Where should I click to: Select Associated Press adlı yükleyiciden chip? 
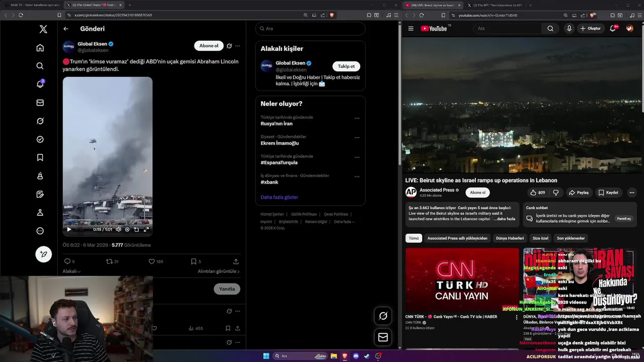(457, 238)
